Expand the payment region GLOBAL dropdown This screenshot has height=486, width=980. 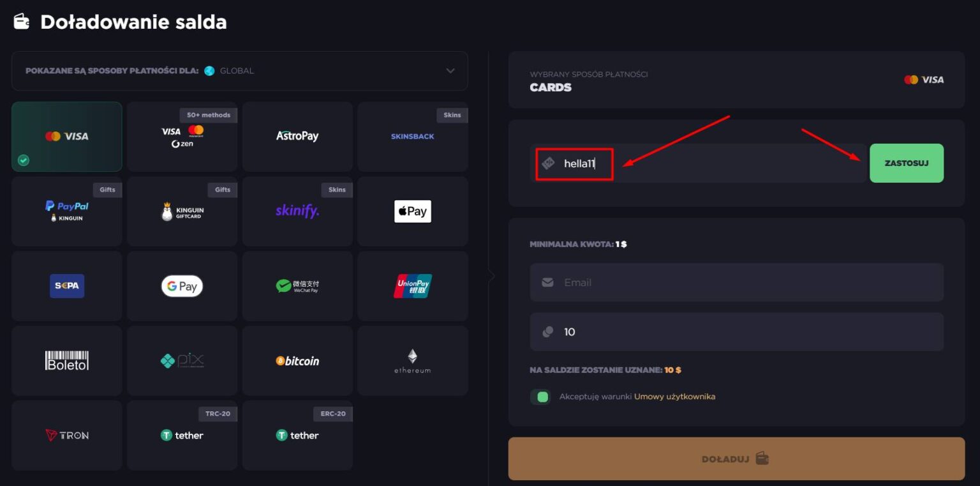pyautogui.click(x=240, y=71)
